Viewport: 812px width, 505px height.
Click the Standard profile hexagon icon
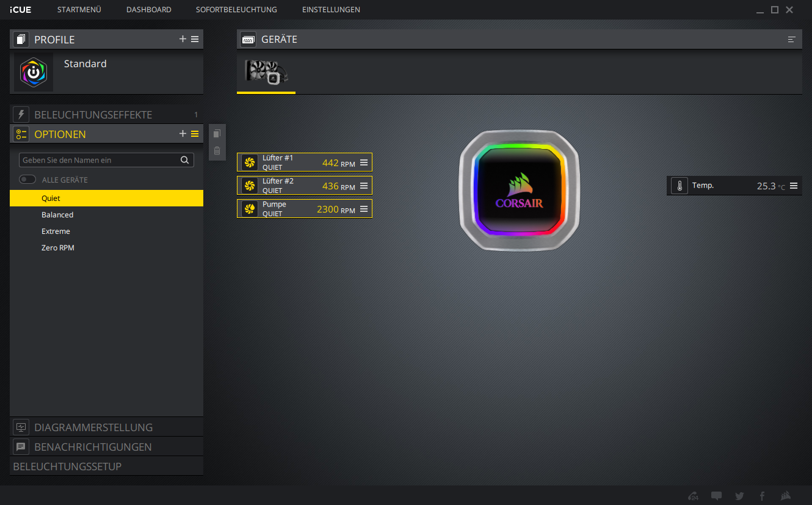tap(34, 72)
